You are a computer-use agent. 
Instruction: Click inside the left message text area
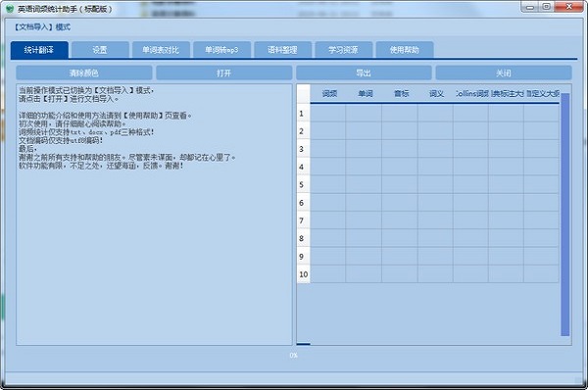(154, 215)
